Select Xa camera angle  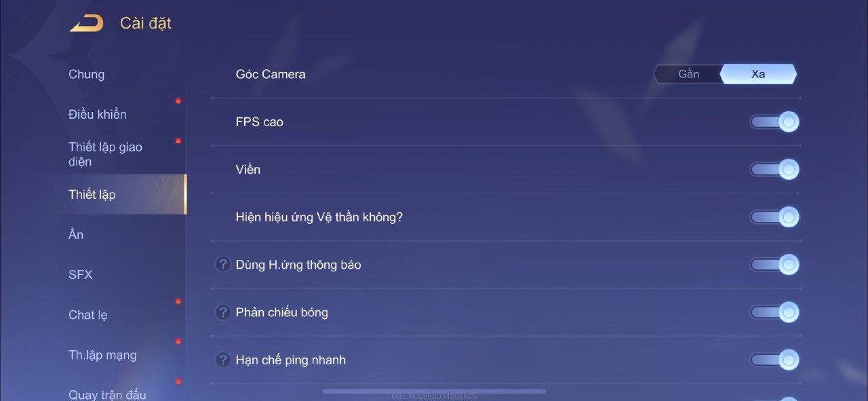pyautogui.click(x=758, y=74)
